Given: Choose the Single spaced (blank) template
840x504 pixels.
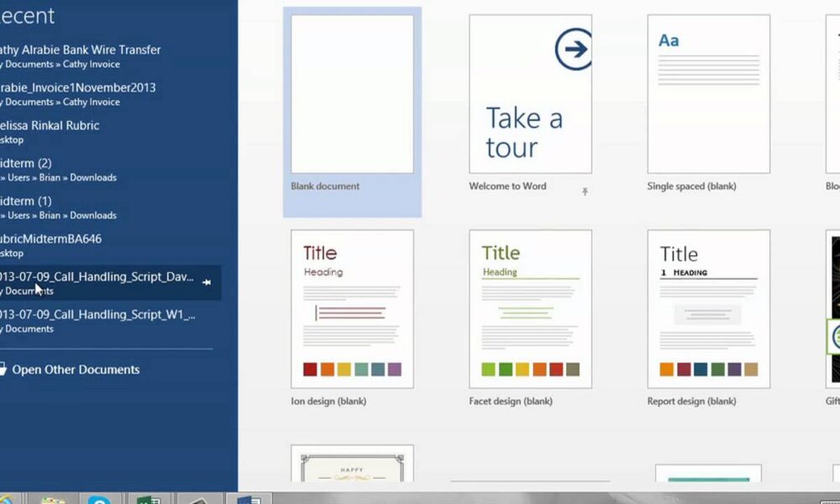Looking at the screenshot, I should [708, 94].
